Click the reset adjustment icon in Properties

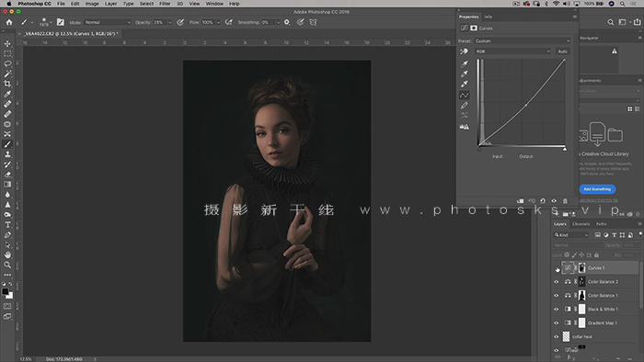(x=543, y=201)
